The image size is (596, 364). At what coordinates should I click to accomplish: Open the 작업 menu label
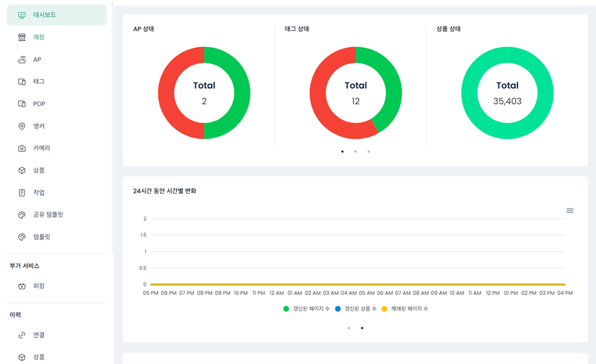coord(39,193)
